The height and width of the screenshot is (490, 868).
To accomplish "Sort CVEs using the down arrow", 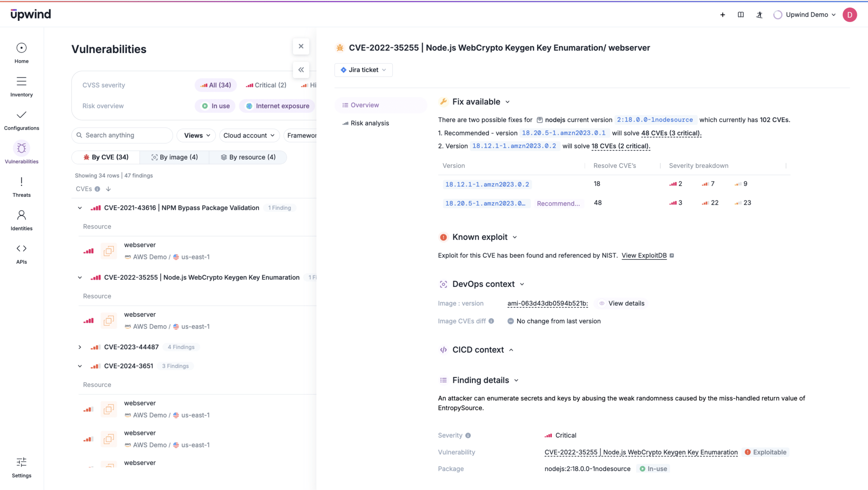I will click(x=108, y=189).
